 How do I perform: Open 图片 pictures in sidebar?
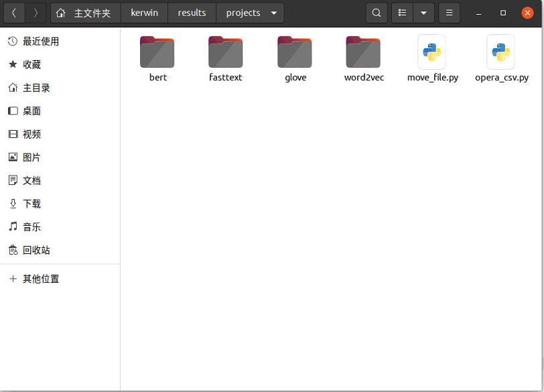pos(60,157)
